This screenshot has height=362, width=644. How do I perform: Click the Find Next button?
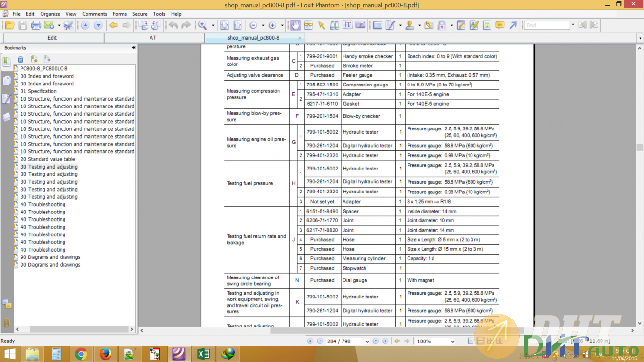point(594,25)
